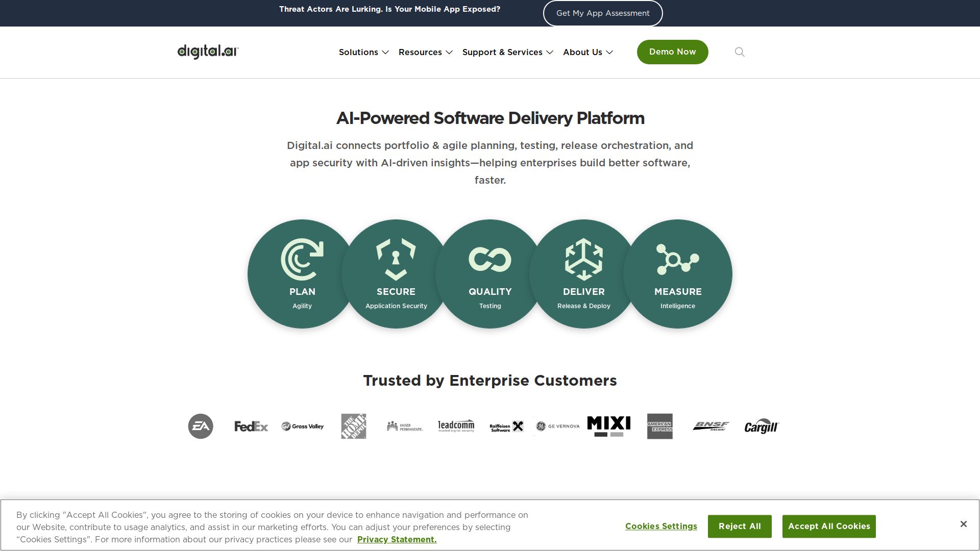
Task: Open the MEASURE Intelligence icon
Action: pyautogui.click(x=677, y=260)
